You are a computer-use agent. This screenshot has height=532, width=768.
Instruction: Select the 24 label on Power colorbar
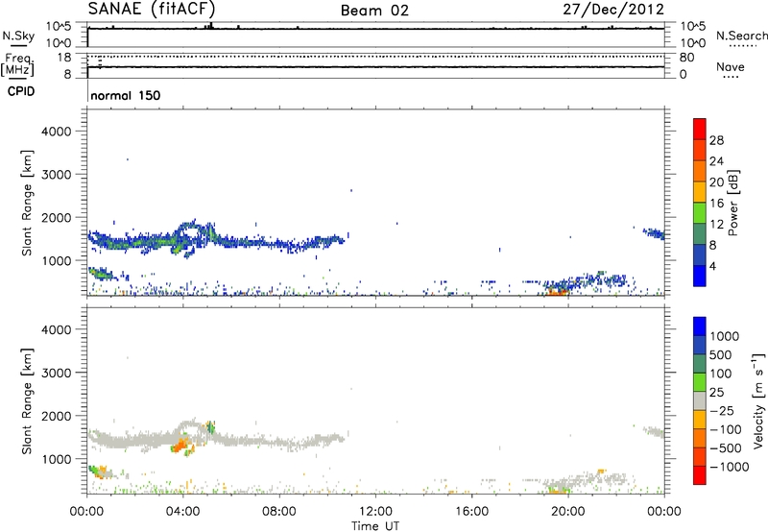pos(716,161)
